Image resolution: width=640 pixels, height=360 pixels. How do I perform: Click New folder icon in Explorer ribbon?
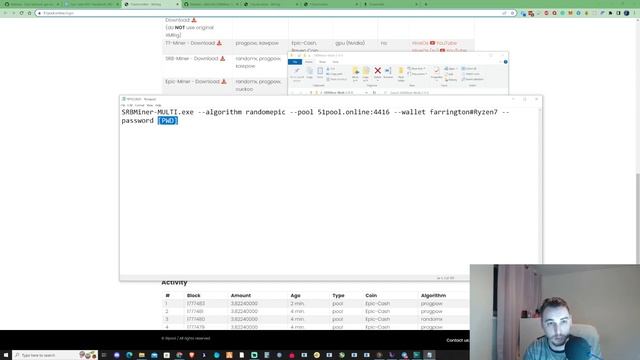point(401,74)
